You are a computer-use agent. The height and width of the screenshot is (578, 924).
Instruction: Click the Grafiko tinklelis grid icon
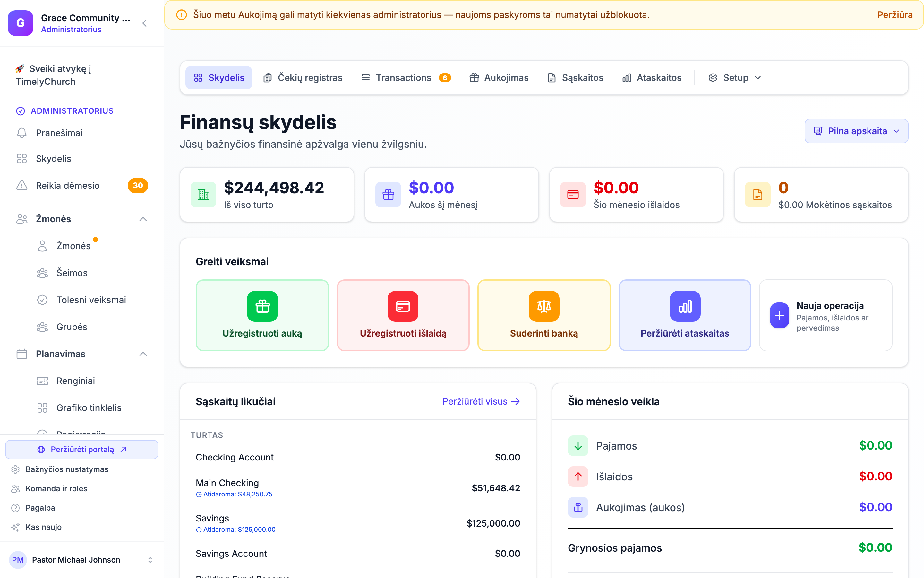point(42,408)
